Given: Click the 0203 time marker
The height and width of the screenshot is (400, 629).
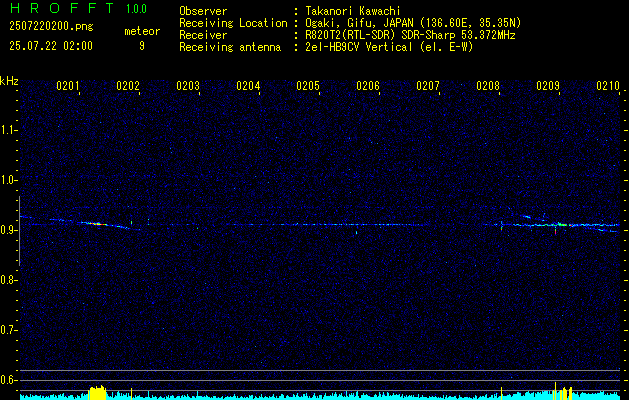Looking at the screenshot, I should click(x=188, y=86).
